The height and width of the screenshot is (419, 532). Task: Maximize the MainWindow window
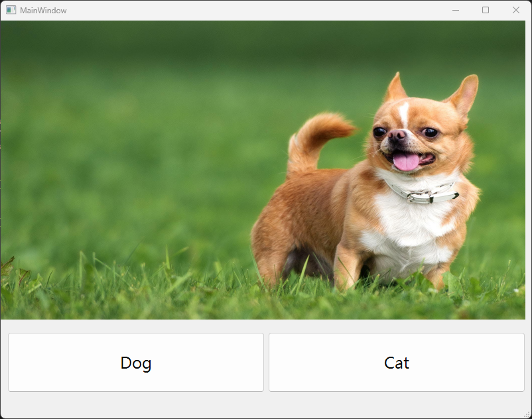[x=486, y=10]
